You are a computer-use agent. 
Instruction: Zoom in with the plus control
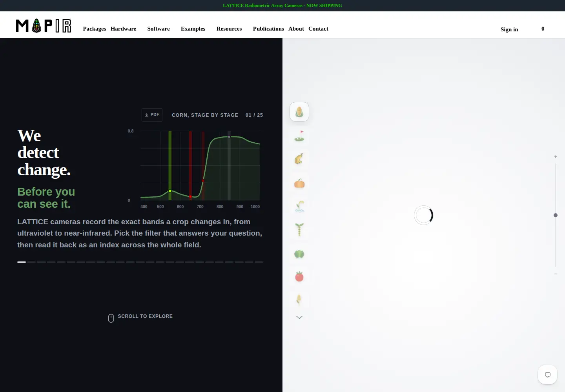[556, 157]
